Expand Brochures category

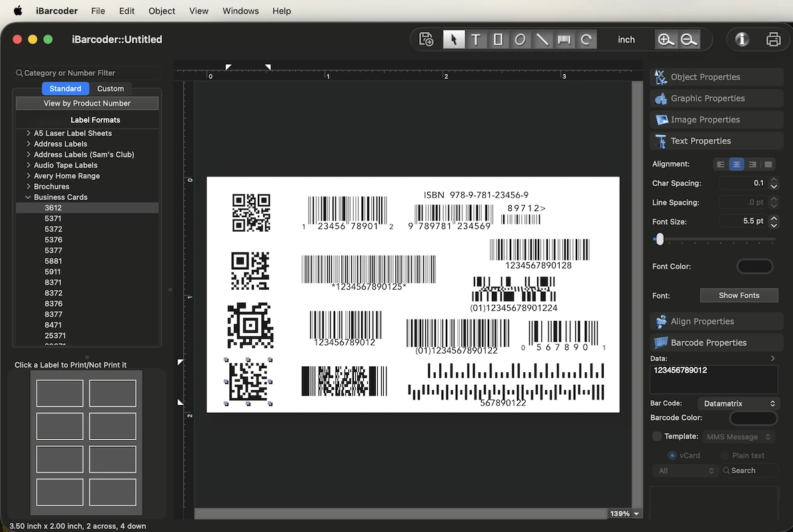(x=28, y=186)
